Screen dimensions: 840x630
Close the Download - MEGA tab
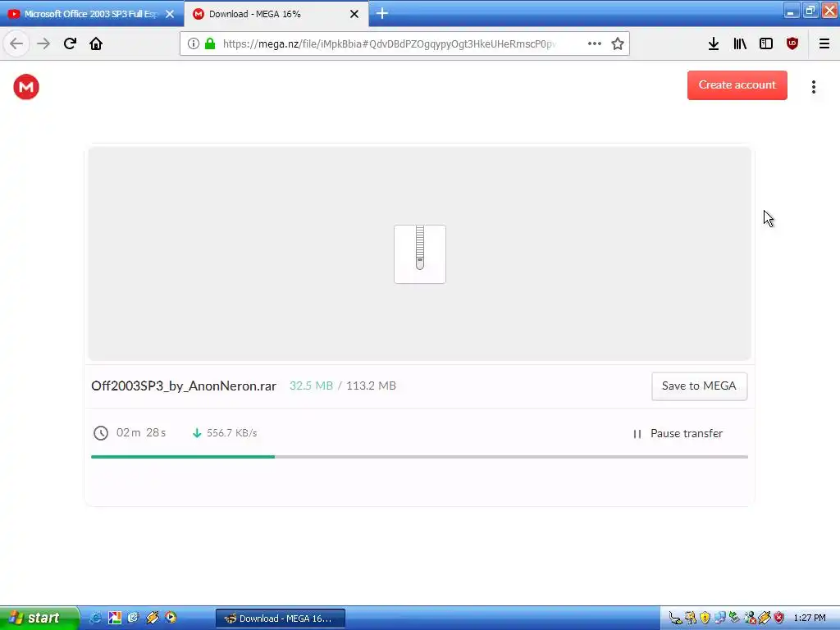354,14
